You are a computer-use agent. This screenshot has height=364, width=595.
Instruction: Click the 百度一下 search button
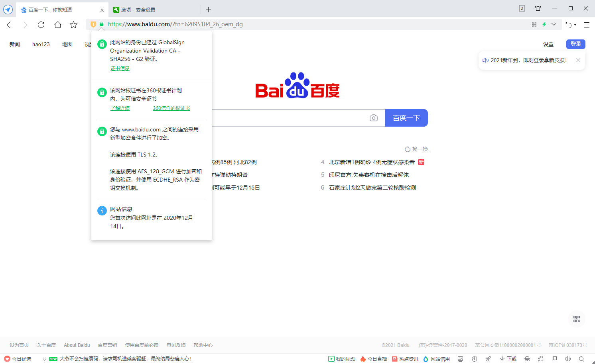click(406, 118)
